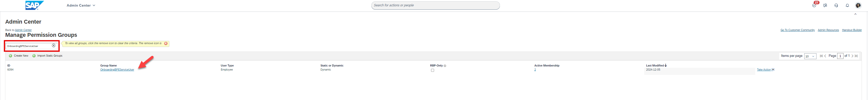This screenshot has width=868, height=100.
Task: Click Import Static Groups
Action: pos(47,56)
